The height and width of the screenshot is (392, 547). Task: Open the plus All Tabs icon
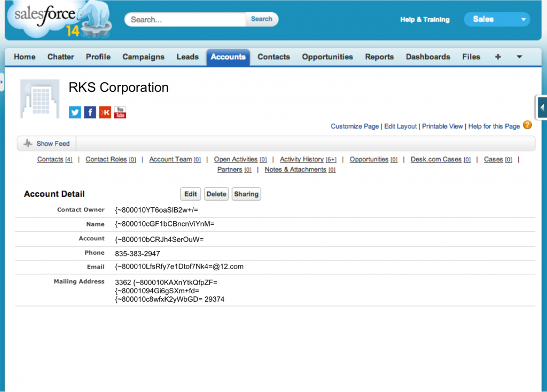tap(498, 57)
